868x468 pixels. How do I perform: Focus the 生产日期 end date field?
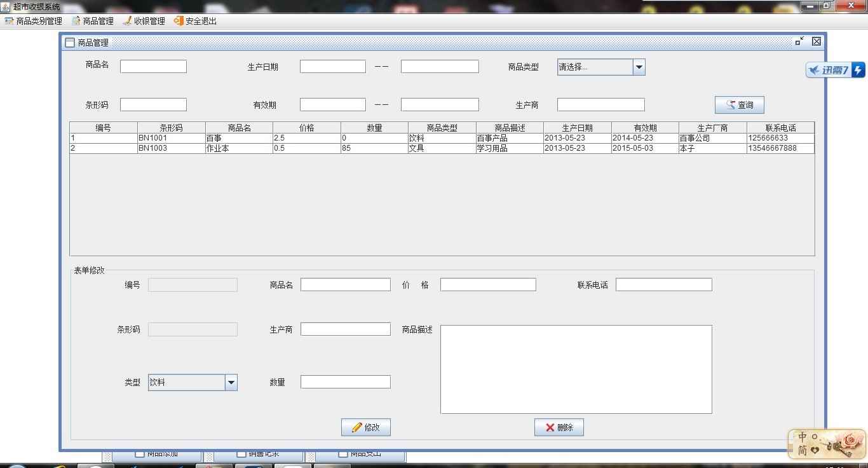pyautogui.click(x=440, y=66)
